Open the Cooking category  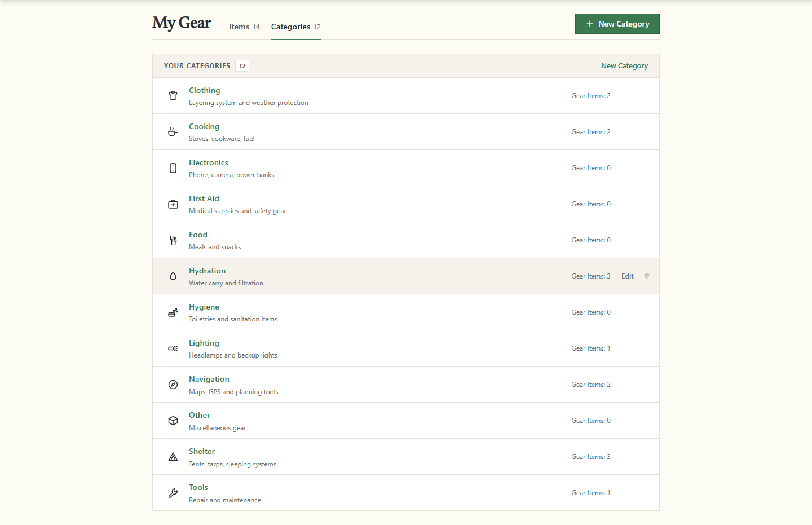[x=204, y=126]
